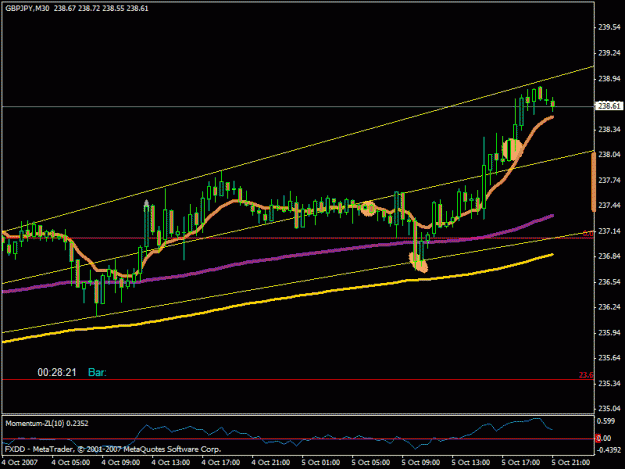Select the 0.0 Fibonacci level label
The image size is (625, 469).
click(588, 234)
